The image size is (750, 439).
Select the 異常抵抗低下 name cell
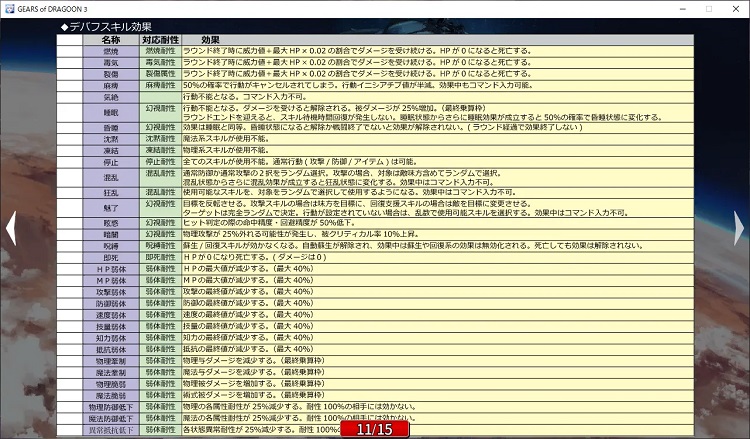(x=111, y=430)
